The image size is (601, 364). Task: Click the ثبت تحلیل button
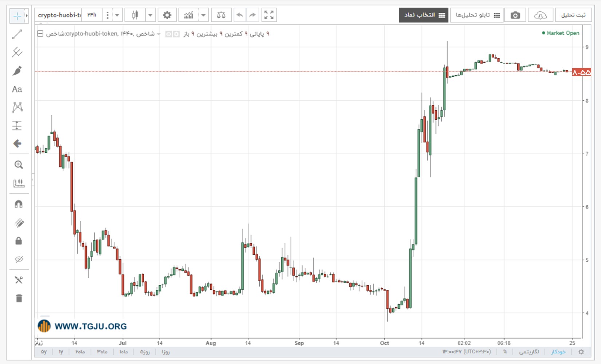click(573, 15)
